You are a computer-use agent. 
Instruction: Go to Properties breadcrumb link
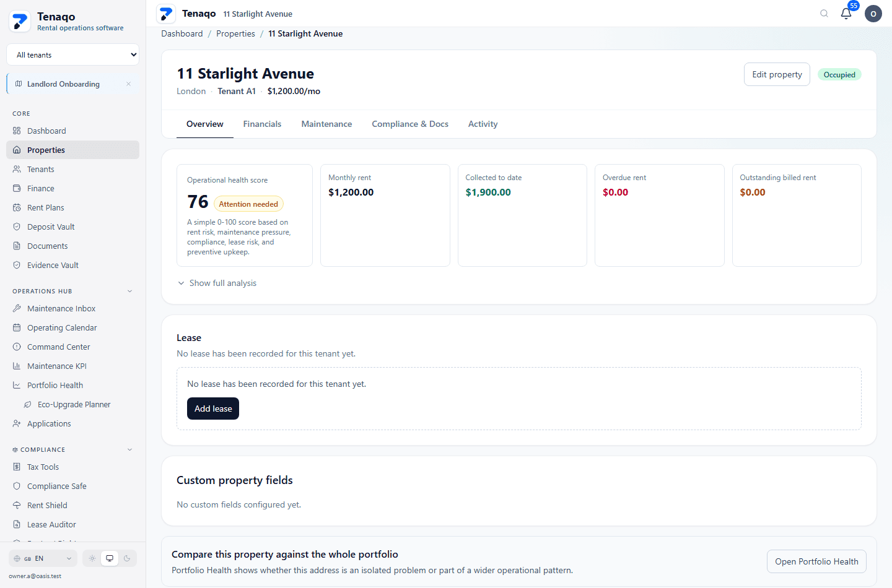235,33
